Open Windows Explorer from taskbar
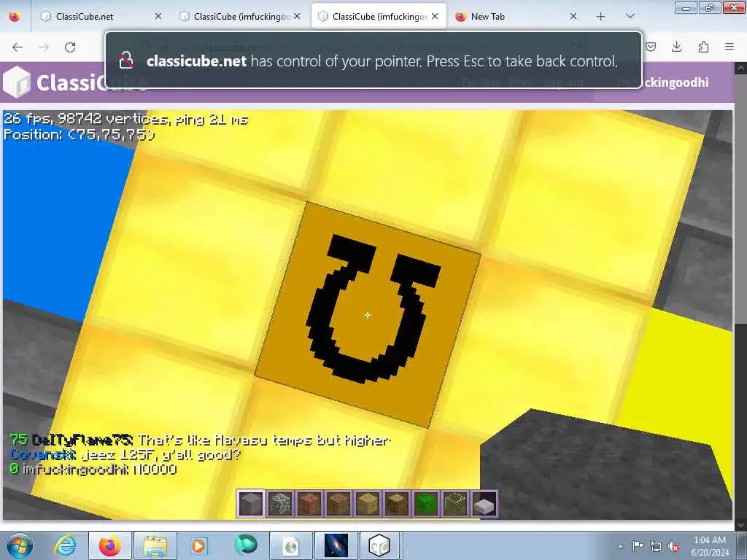747x560 pixels. [x=155, y=545]
